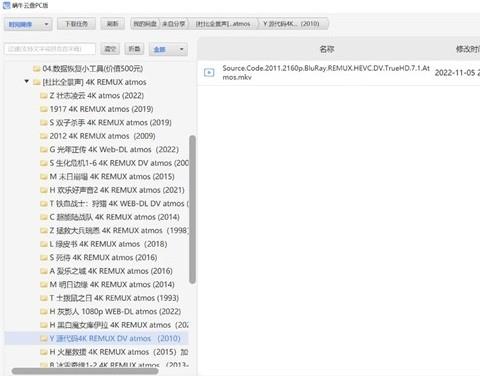
Task: Click the 2022-11-05 modified date cell
Action: [457, 73]
